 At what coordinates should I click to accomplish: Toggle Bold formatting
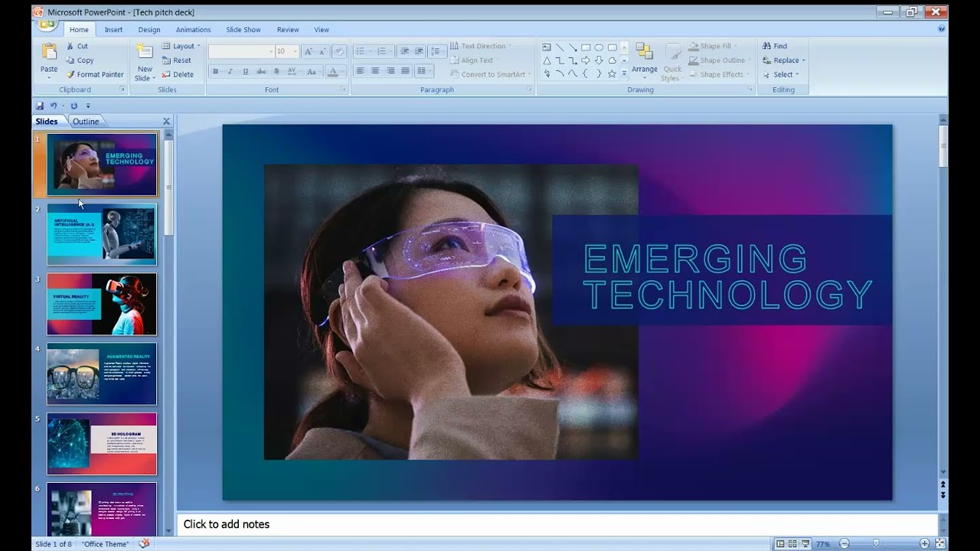point(215,71)
